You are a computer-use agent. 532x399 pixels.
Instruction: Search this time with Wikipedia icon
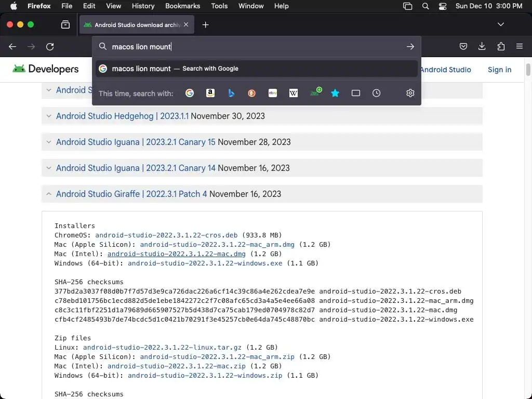[294, 93]
